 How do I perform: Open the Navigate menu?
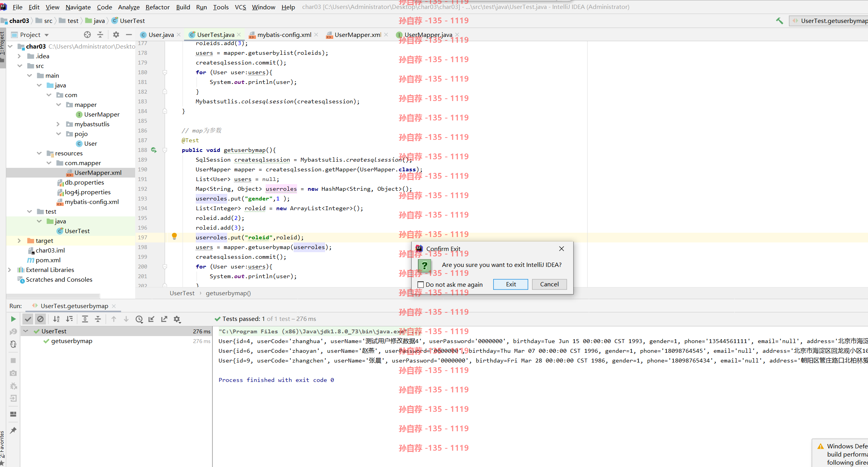[x=78, y=7]
